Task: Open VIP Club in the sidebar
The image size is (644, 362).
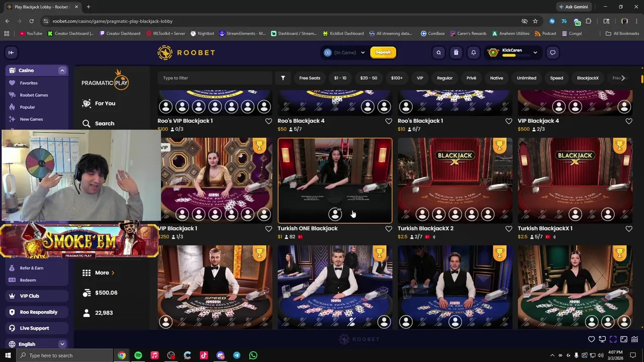Action: 37,296
